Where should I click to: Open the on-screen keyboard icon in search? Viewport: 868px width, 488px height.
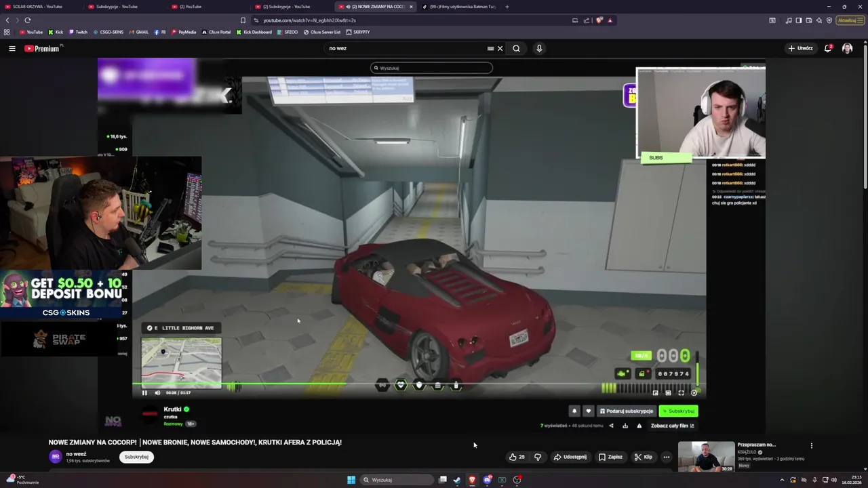coord(490,48)
